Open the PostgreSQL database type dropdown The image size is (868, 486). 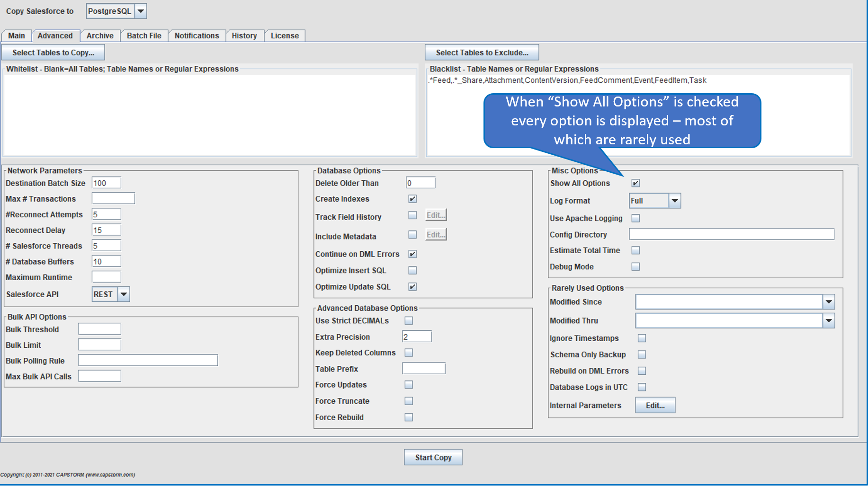click(116, 11)
